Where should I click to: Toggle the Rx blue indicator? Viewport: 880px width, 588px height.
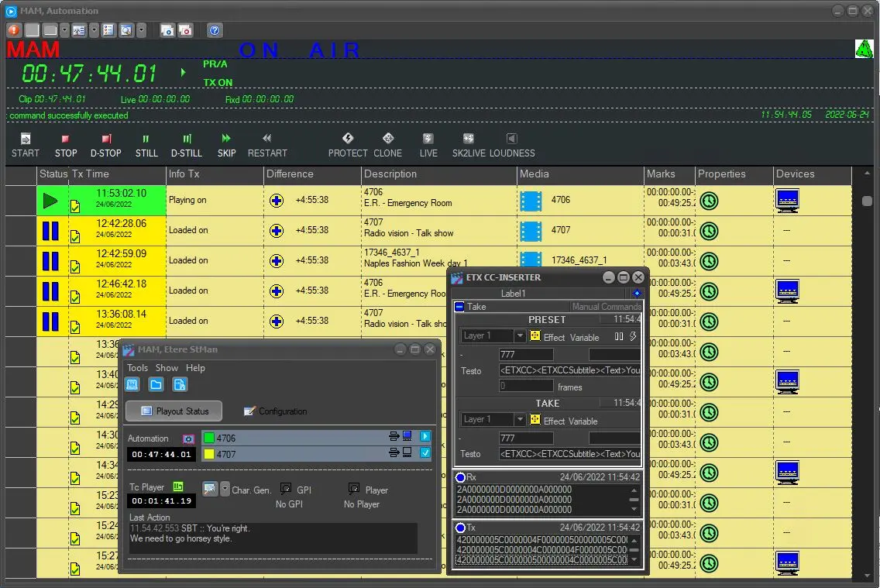tap(460, 478)
